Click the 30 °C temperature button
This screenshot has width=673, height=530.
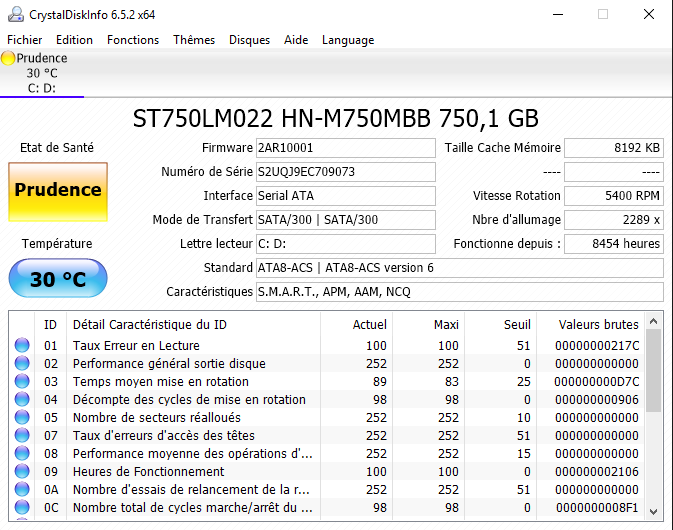pos(58,279)
